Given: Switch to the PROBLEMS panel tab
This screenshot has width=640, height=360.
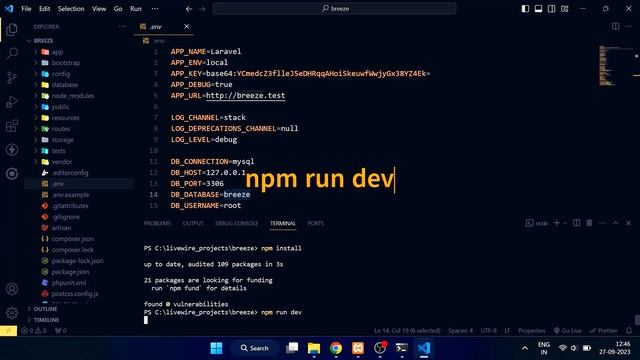Looking at the screenshot, I should pos(157,223).
